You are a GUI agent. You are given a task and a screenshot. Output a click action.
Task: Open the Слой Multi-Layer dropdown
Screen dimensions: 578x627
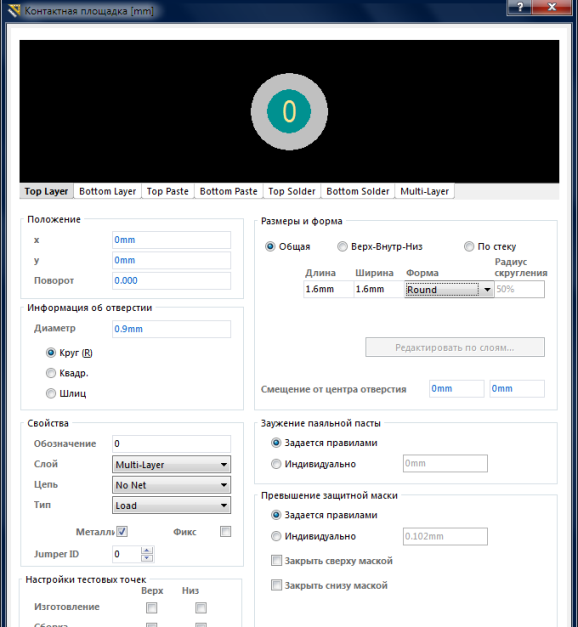click(171, 464)
